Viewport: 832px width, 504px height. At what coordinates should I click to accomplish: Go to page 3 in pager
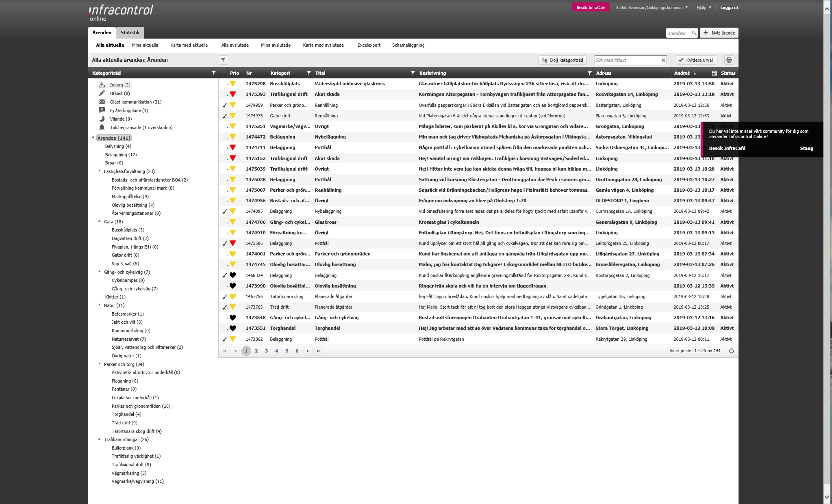(266, 351)
